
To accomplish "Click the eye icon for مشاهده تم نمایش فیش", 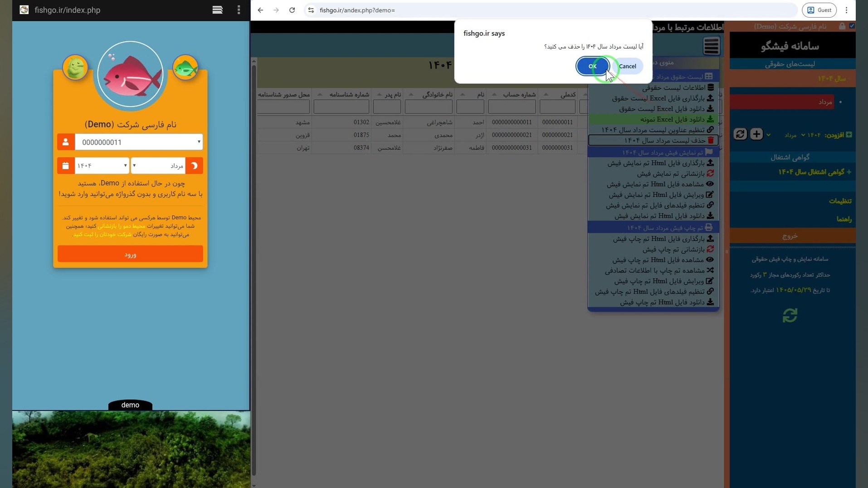I will pos(710,184).
